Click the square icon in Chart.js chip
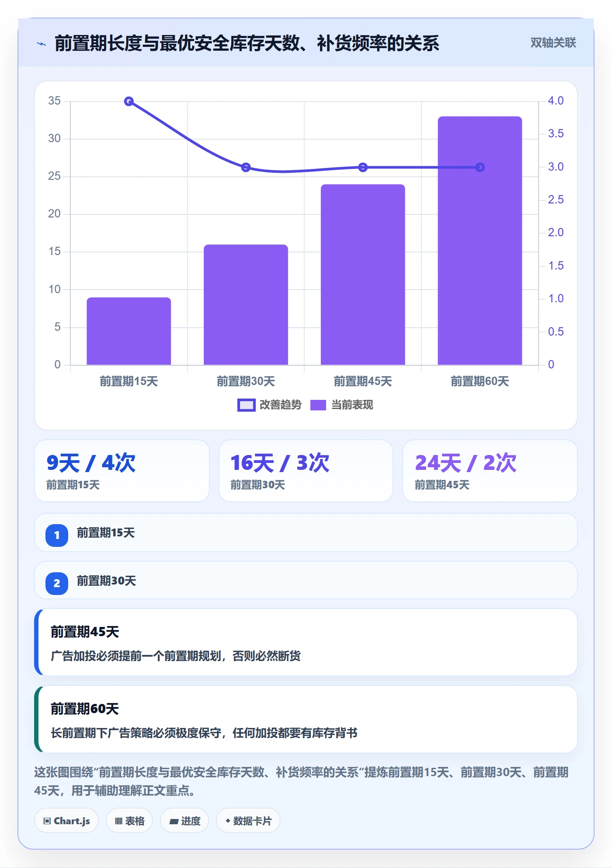 47,821
